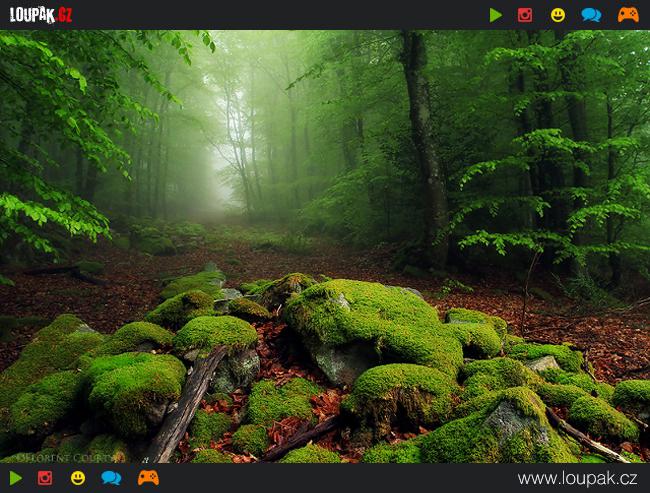Click the orange gamepad icon in top header
The image size is (650, 493).
pyautogui.click(x=627, y=15)
